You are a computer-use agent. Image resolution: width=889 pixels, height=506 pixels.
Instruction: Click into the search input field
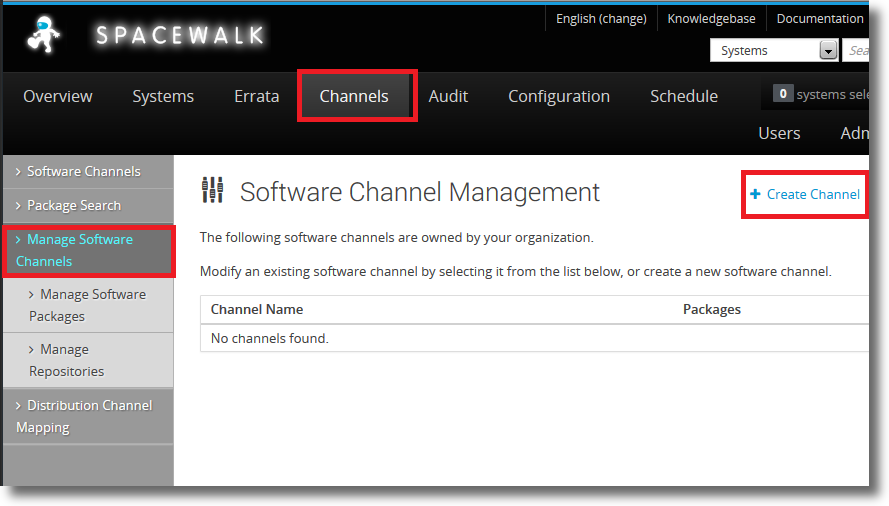856,50
